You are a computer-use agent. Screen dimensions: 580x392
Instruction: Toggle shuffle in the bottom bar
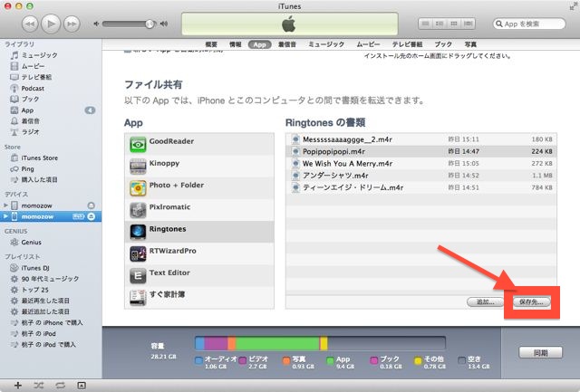38,386
